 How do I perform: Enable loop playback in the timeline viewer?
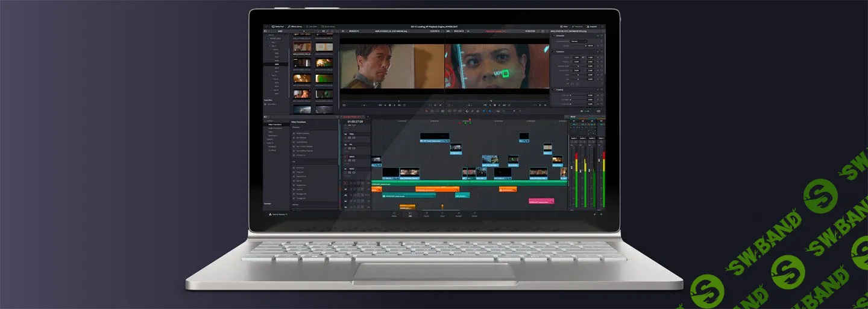(509, 105)
